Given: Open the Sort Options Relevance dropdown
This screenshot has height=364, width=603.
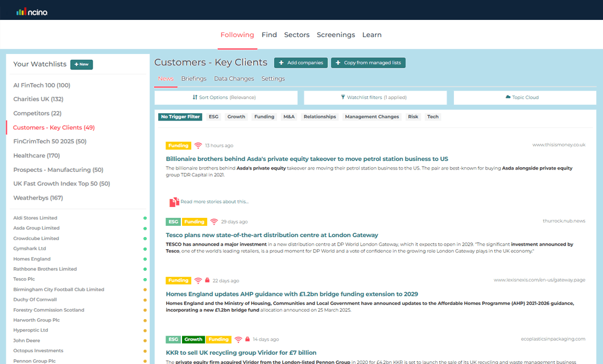Looking at the screenshot, I should point(226,97).
